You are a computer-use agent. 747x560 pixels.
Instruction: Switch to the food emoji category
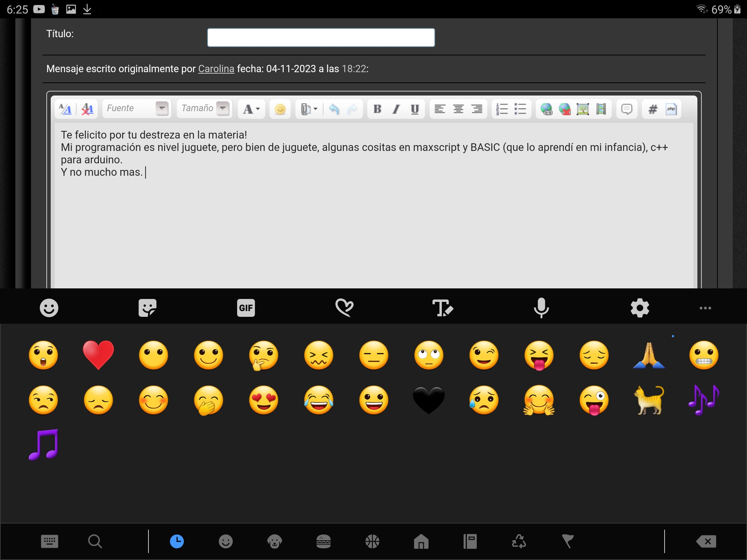click(323, 541)
